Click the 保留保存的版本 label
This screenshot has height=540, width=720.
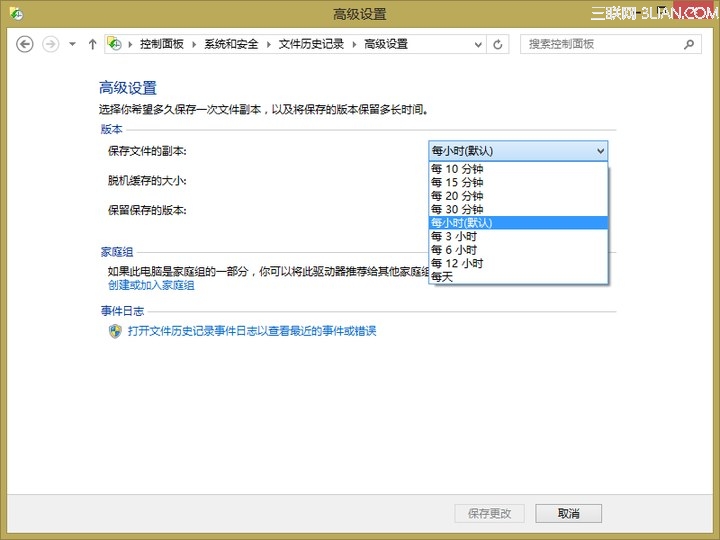click(147, 210)
